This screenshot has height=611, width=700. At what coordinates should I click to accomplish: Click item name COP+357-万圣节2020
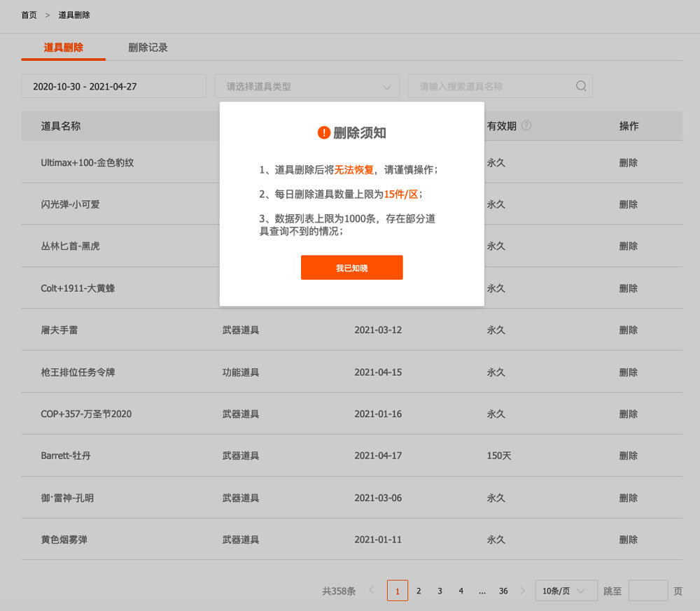click(x=86, y=414)
